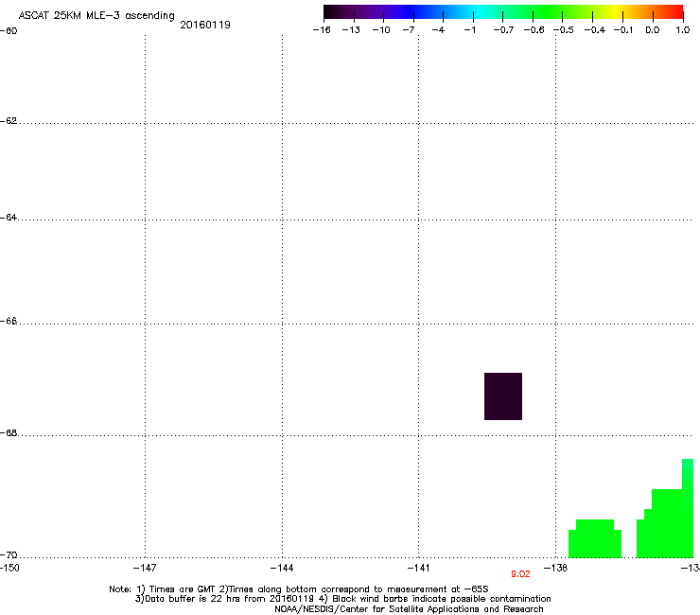The image size is (700, 615).
Task: Click the -0.5 color bar label
Action: [564, 30]
